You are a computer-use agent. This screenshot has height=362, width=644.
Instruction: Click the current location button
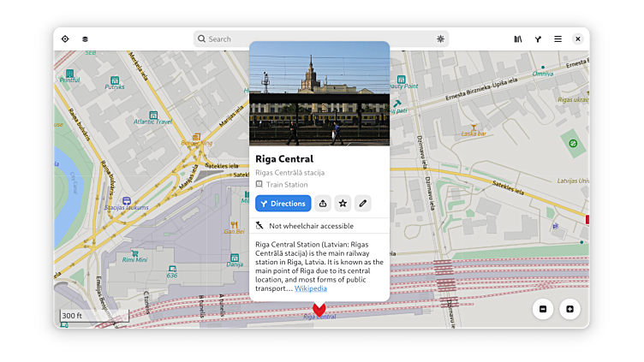pyautogui.click(x=65, y=39)
